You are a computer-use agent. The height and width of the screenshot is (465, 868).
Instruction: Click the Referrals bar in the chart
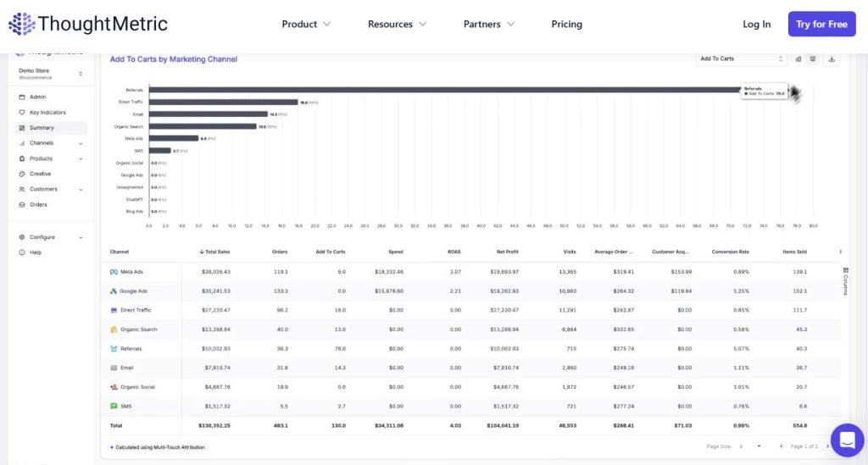[x=445, y=90]
